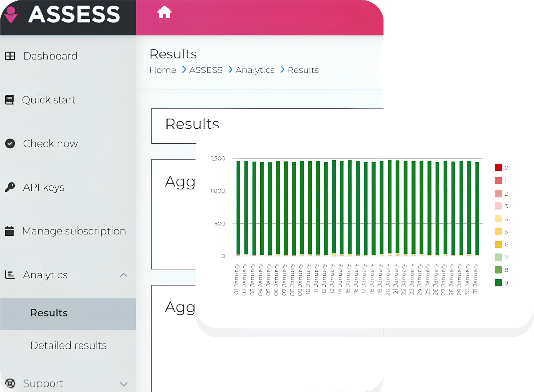Expand the Support section chevron

click(x=123, y=384)
